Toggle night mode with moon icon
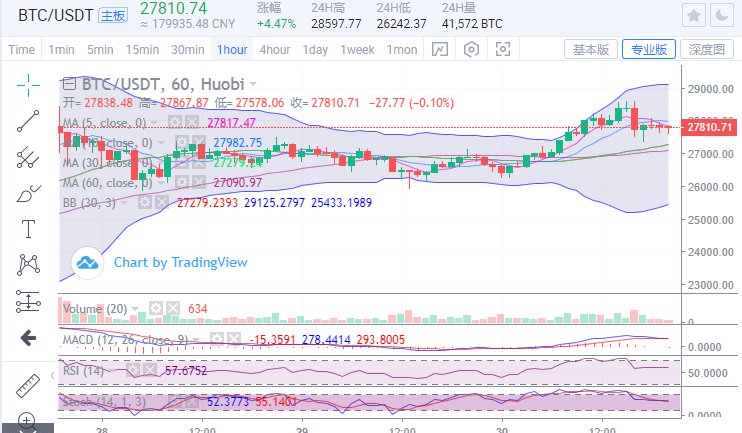 coord(722,16)
